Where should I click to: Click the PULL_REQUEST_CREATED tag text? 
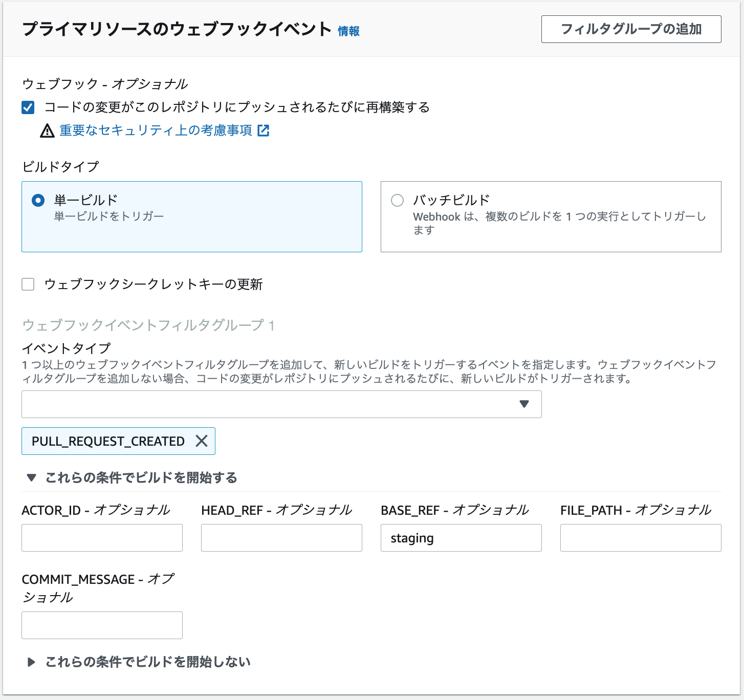[108, 441]
